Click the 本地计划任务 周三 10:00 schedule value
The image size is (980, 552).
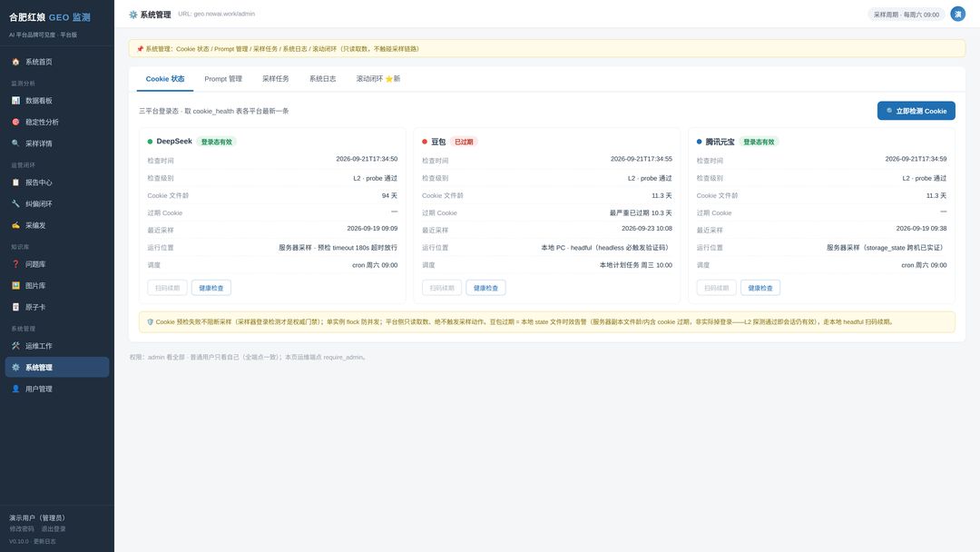pos(635,265)
